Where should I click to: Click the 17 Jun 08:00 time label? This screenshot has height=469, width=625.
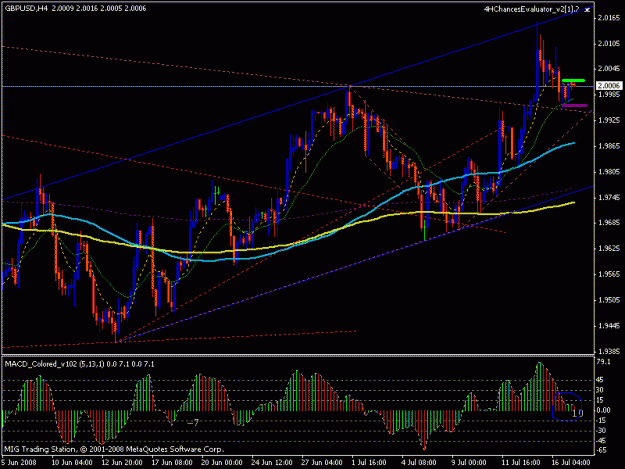coord(172,463)
